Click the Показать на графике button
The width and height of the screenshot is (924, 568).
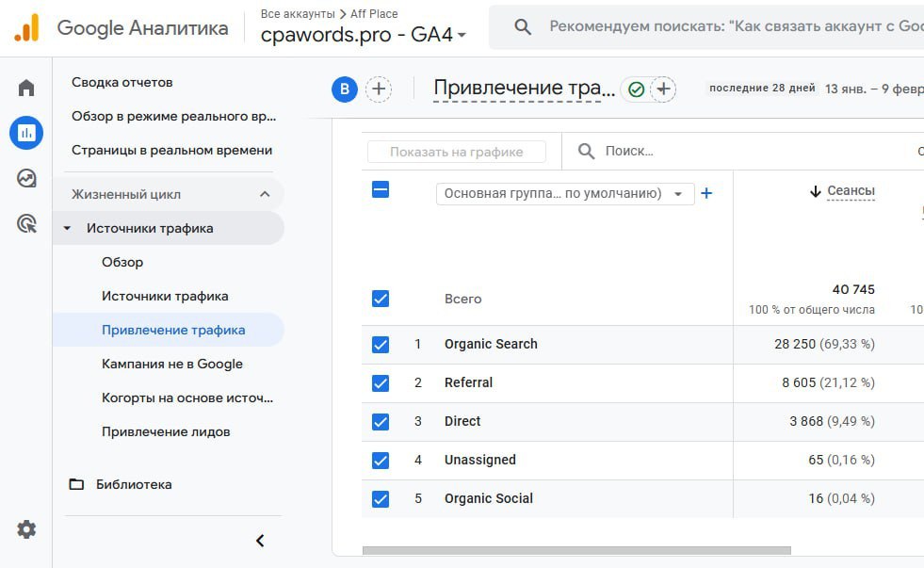[x=457, y=152]
